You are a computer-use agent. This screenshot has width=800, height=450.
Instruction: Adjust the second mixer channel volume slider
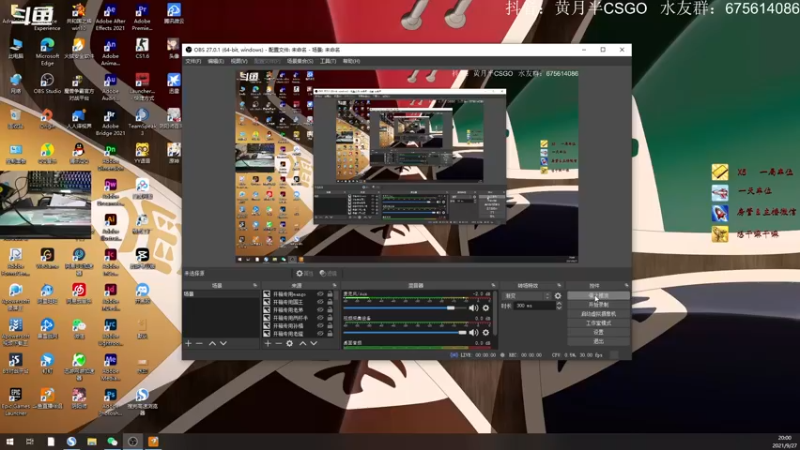pos(405,332)
